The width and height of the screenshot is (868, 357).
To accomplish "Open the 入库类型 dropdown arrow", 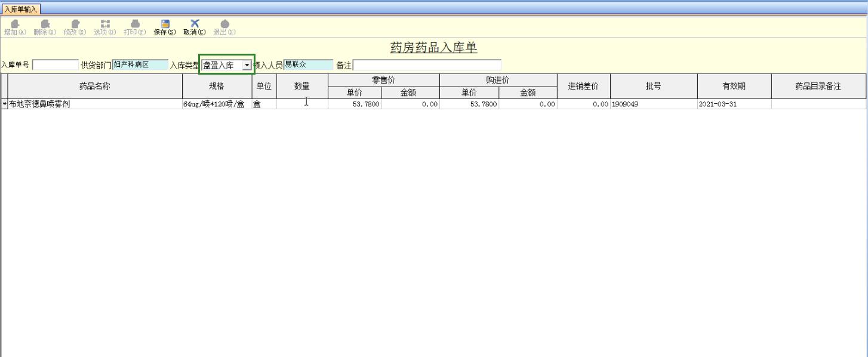I will click(x=247, y=65).
